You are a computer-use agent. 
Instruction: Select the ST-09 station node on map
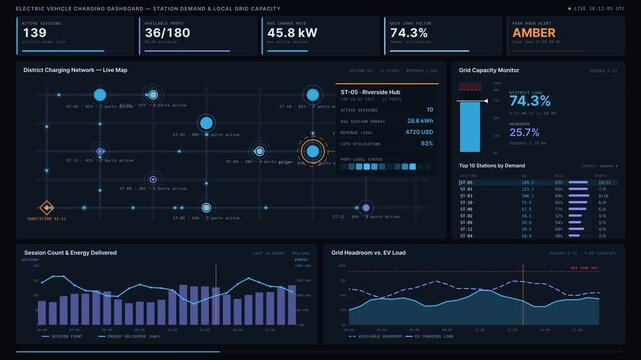coord(206,208)
